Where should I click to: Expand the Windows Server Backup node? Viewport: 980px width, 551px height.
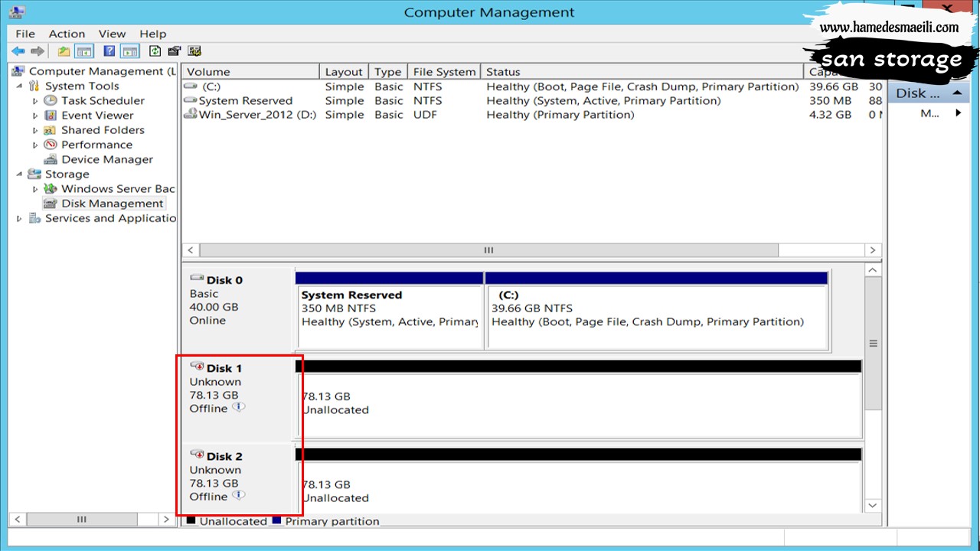[x=35, y=189]
